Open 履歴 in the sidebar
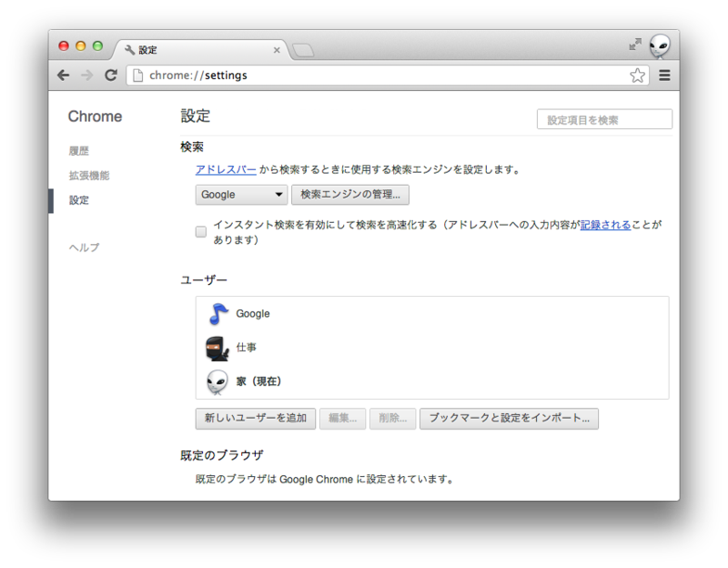This screenshot has width=728, height=568. point(78,151)
